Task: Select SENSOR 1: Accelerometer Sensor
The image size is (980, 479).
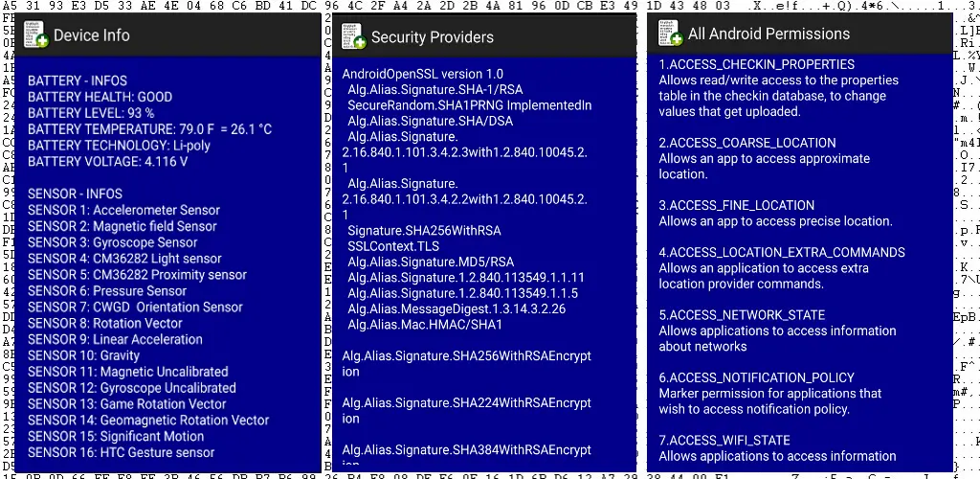Action: point(123,210)
